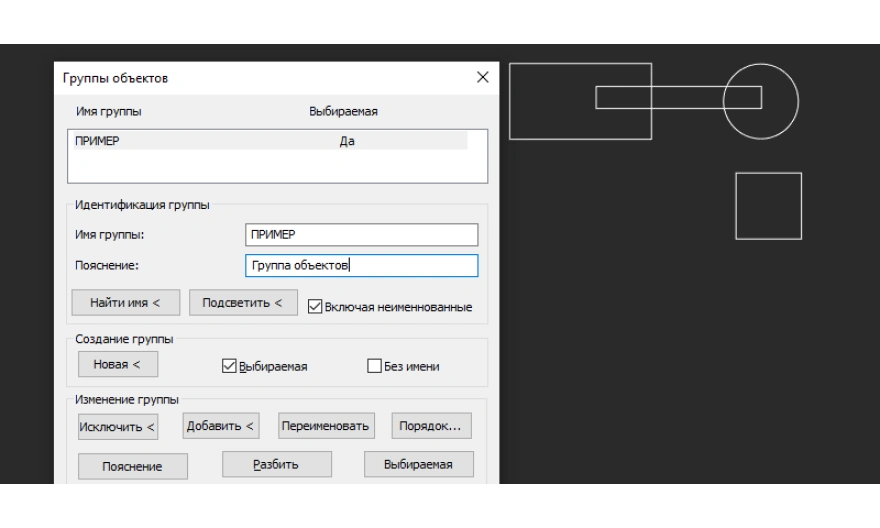Close the Группы объектов dialog

point(483,77)
